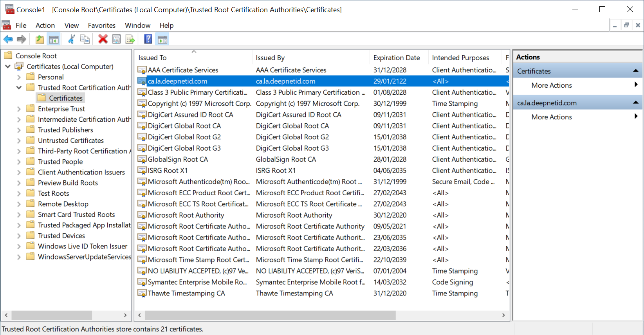Viewport: 644px width, 335px height.
Task: Click the Export List icon
Action: [x=130, y=39]
